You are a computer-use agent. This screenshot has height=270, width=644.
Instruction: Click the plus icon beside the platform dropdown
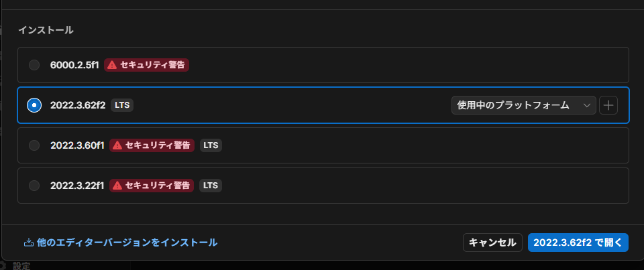click(608, 105)
